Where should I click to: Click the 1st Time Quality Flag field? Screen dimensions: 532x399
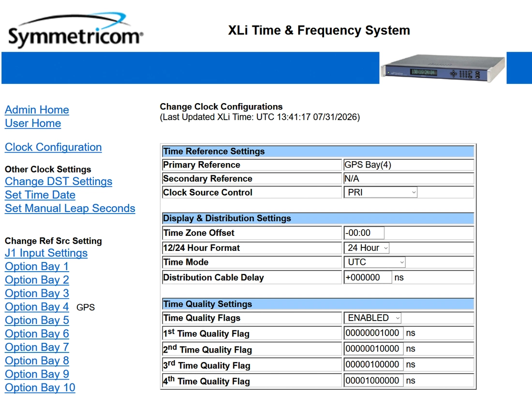pyautogui.click(x=374, y=333)
